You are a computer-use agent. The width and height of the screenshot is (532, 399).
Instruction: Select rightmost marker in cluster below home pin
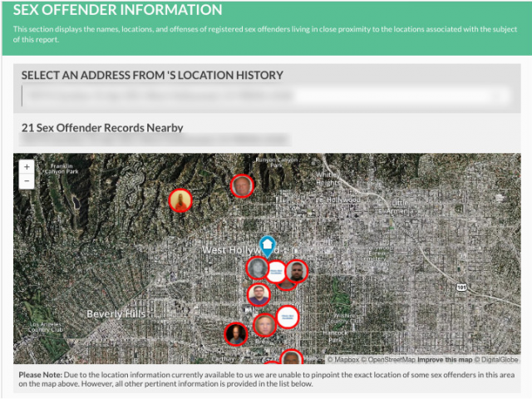pyautogui.click(x=296, y=271)
